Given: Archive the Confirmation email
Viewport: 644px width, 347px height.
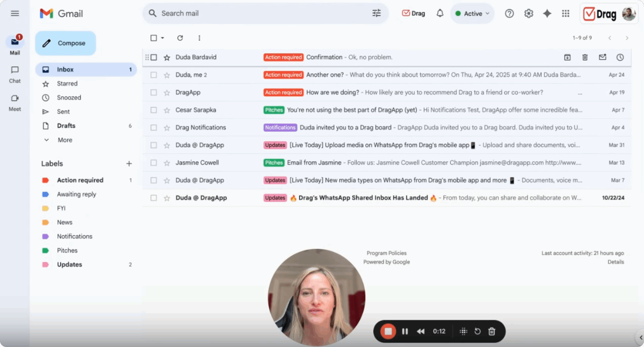Looking at the screenshot, I should pos(567,57).
